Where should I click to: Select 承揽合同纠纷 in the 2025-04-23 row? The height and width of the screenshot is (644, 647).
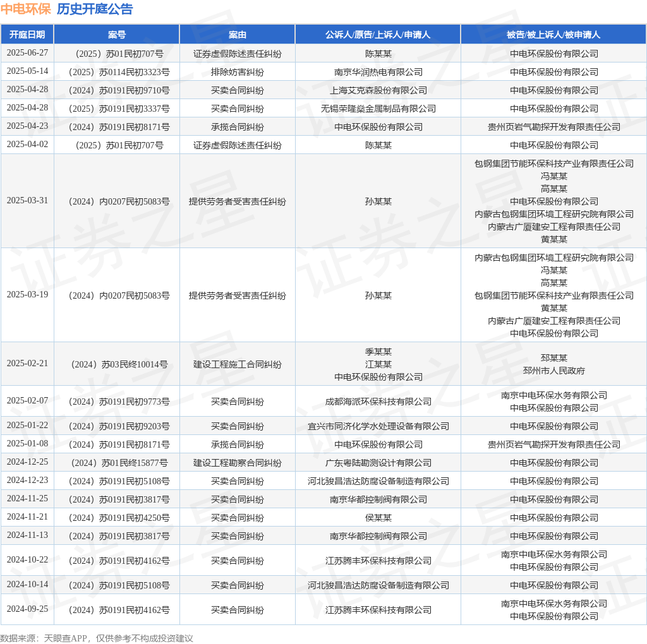click(238, 127)
